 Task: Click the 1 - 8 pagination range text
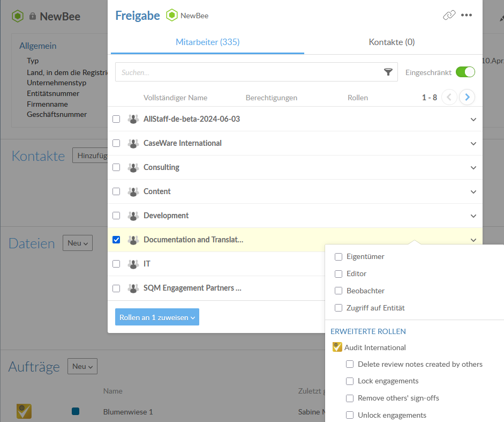pos(430,98)
